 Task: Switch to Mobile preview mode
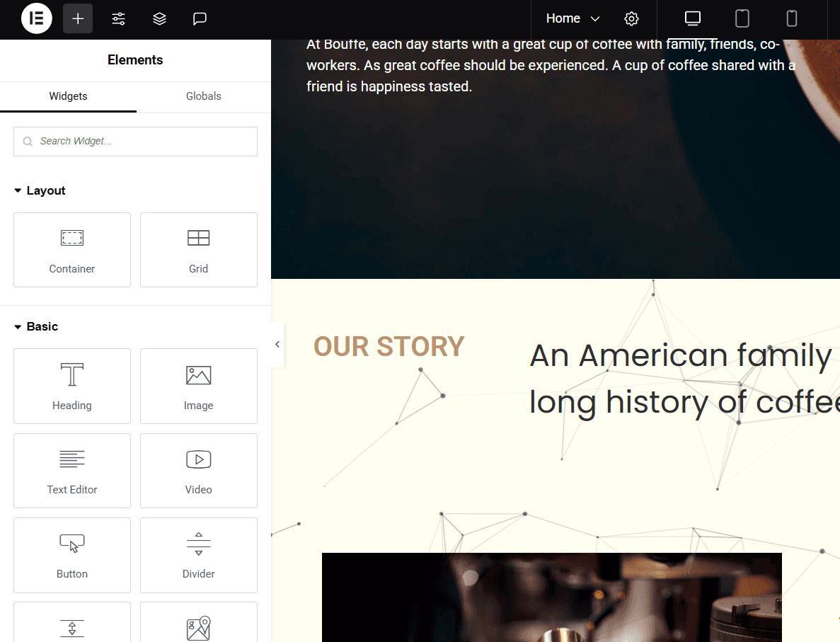pyautogui.click(x=792, y=19)
